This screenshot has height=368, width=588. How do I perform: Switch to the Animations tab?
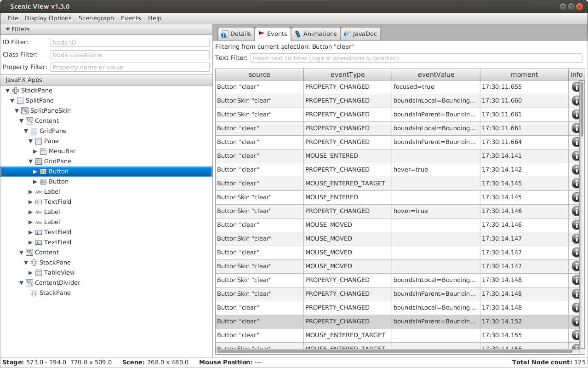tap(316, 34)
